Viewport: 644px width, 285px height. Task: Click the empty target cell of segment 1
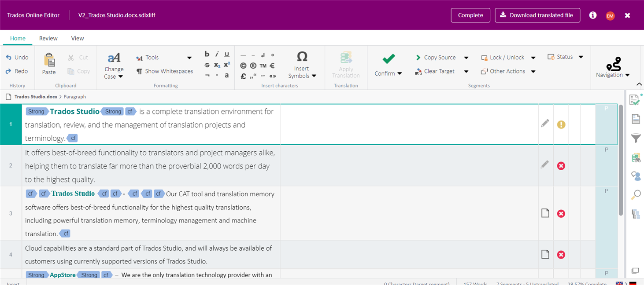409,124
